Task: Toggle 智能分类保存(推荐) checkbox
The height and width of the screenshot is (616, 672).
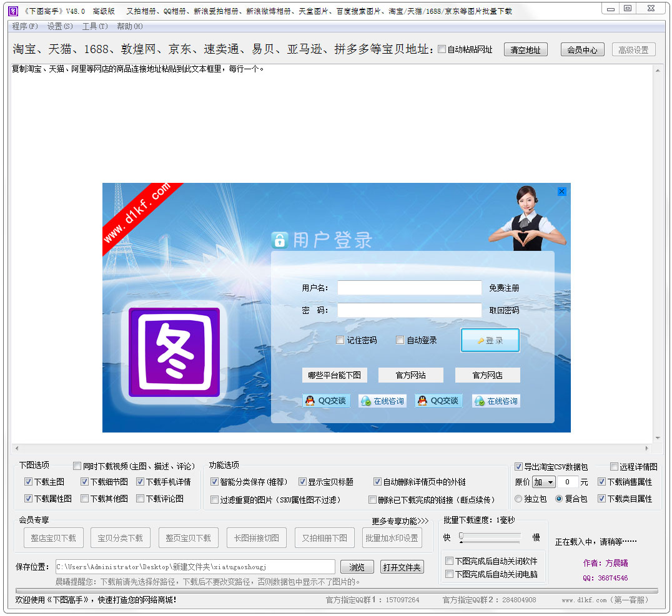Action: click(x=215, y=482)
